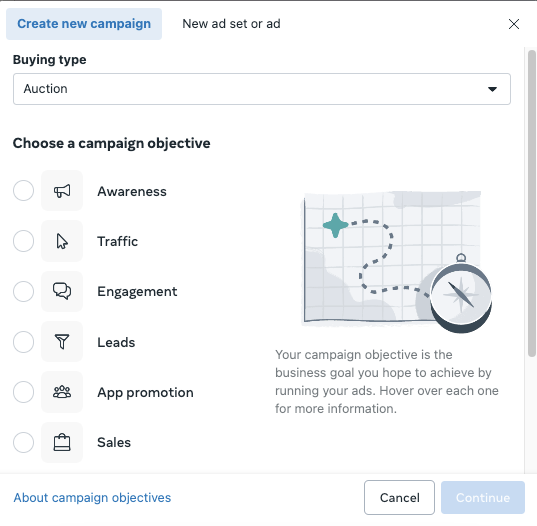Click the Awareness megaphone icon
This screenshot has width=537, height=526.
click(62, 191)
